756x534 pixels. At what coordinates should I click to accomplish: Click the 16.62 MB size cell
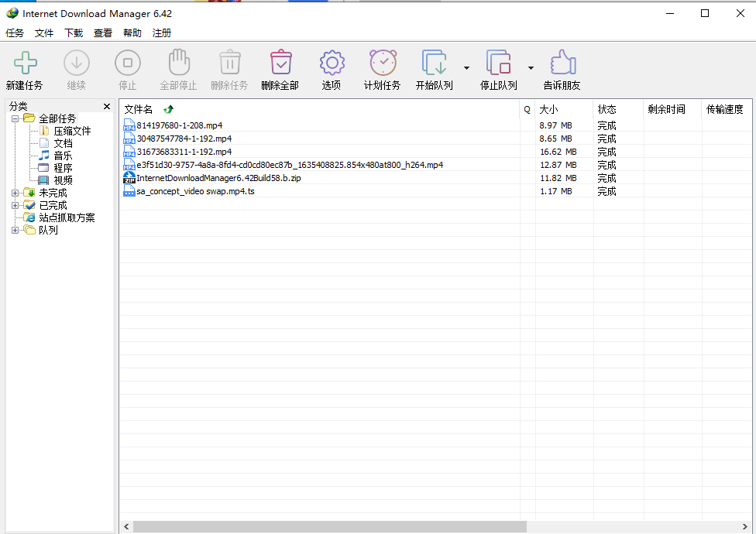(558, 152)
